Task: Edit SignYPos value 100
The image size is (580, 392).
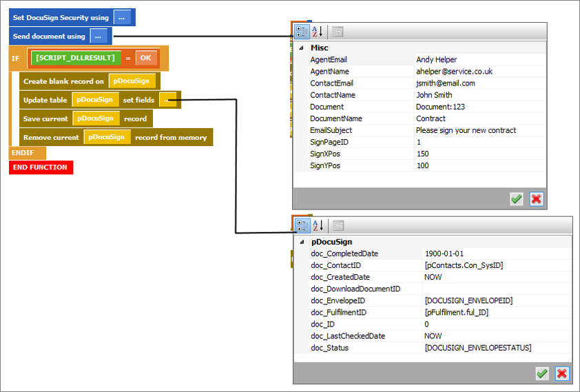Action: click(x=479, y=165)
